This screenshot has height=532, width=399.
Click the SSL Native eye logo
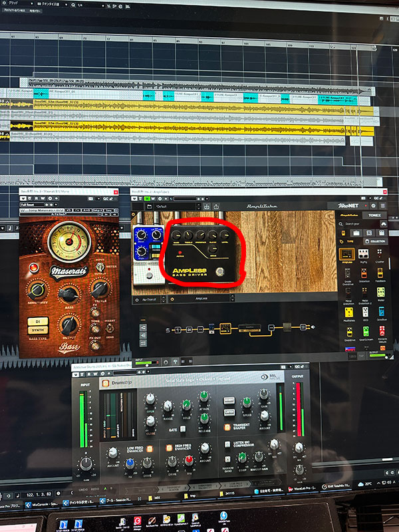[x=264, y=377]
